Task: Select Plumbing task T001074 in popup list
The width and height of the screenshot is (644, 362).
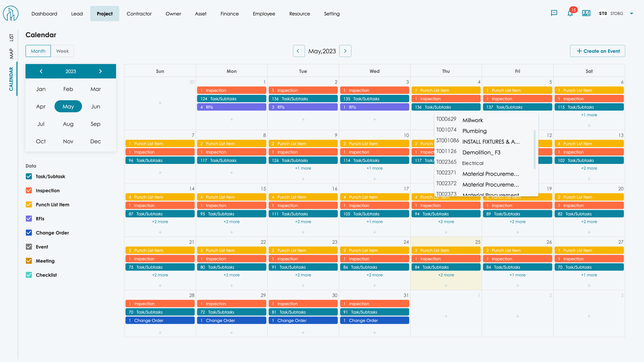Action: coord(474,131)
